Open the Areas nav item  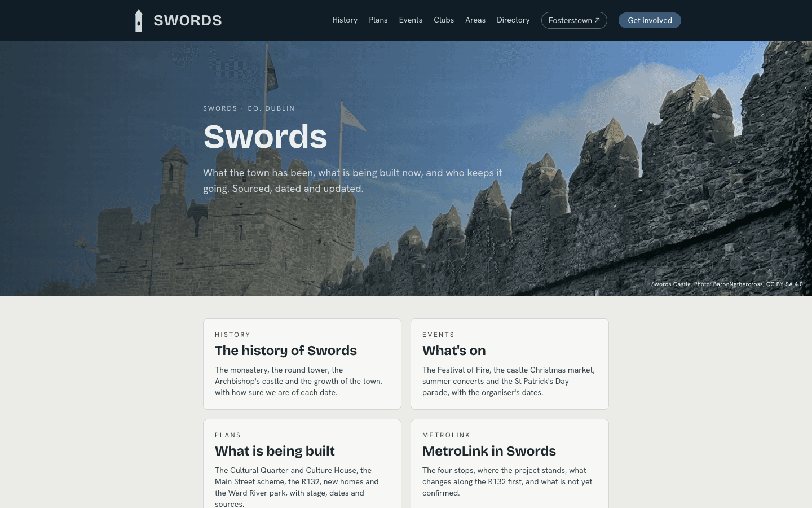475,20
